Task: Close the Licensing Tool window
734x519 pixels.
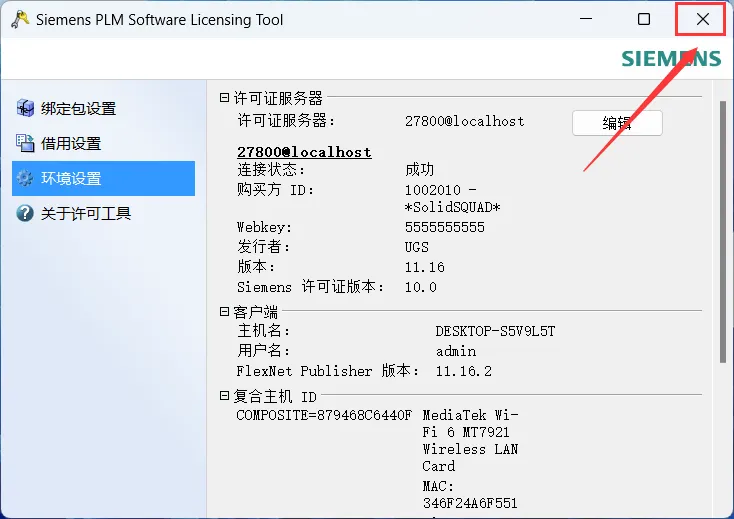Action: 703,19
